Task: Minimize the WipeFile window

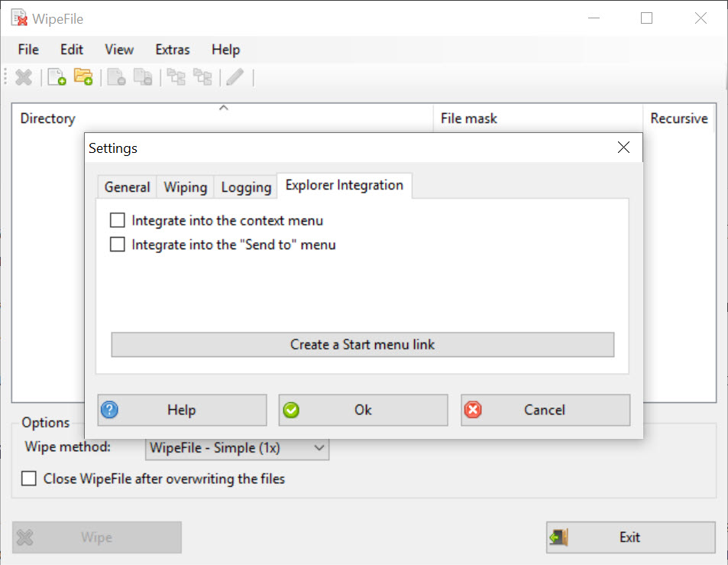Action: [x=594, y=18]
